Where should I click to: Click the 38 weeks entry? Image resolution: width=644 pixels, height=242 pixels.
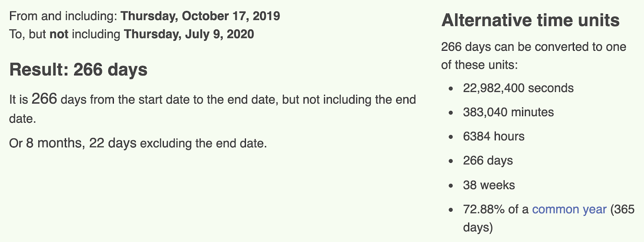(x=489, y=185)
